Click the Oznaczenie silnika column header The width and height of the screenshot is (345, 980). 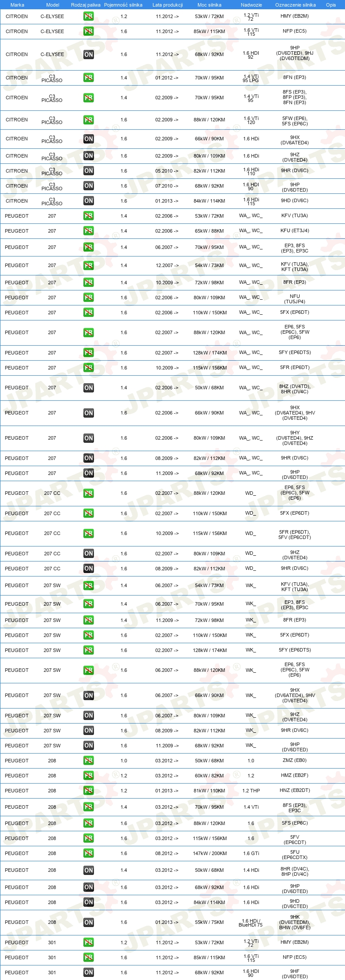(296, 5)
